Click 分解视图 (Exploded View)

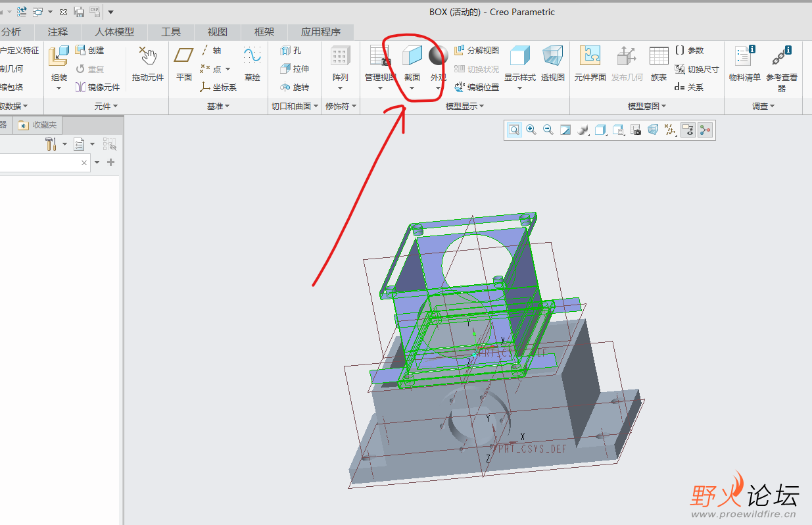coord(476,50)
